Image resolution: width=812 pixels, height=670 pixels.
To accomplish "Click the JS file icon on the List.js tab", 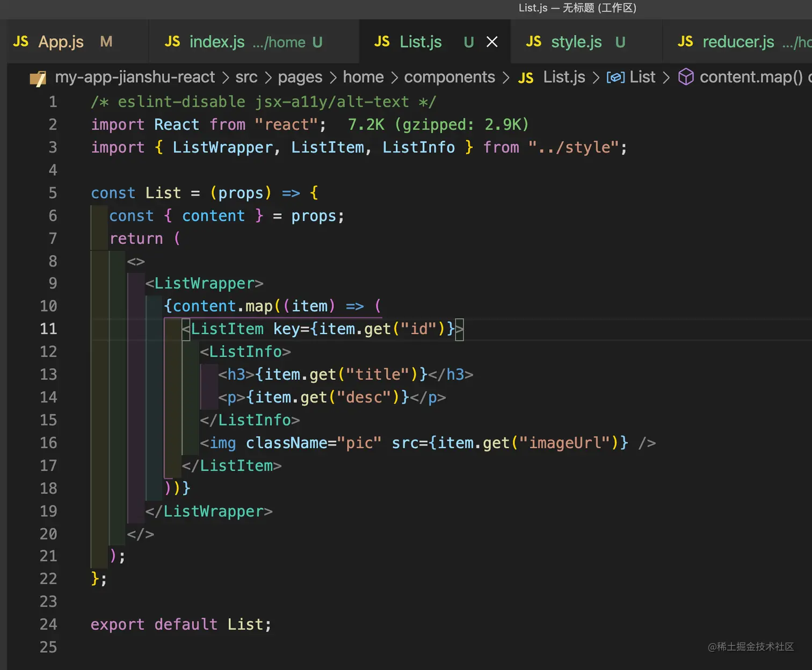I will click(x=382, y=42).
